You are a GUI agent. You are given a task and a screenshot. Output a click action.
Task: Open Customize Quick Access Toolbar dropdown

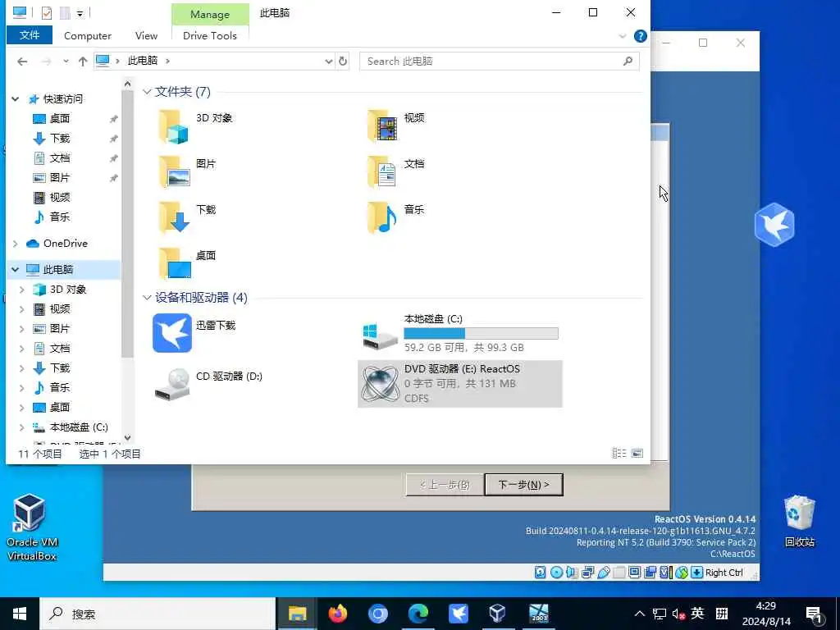point(80,13)
